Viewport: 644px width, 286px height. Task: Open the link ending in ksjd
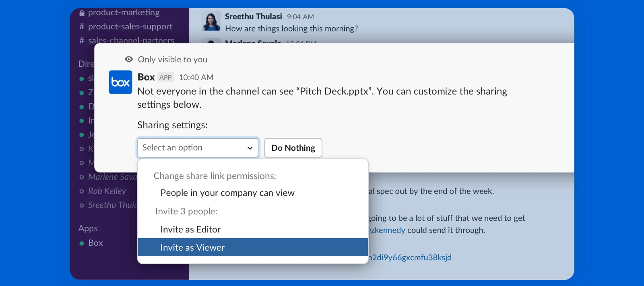click(x=410, y=257)
